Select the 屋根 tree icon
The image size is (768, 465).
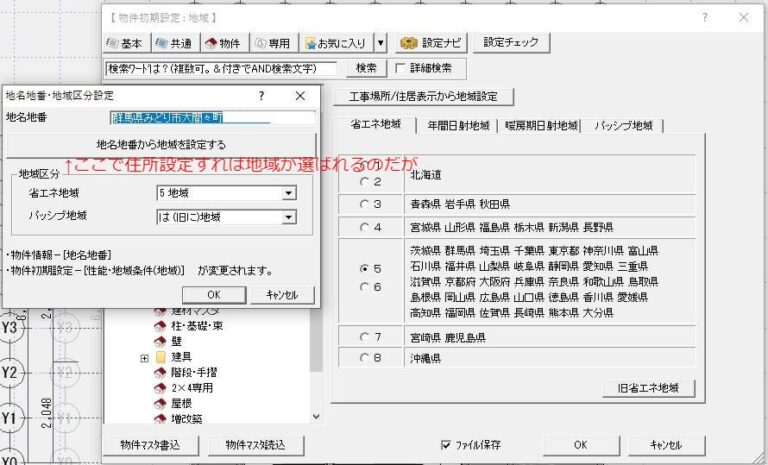[160, 404]
